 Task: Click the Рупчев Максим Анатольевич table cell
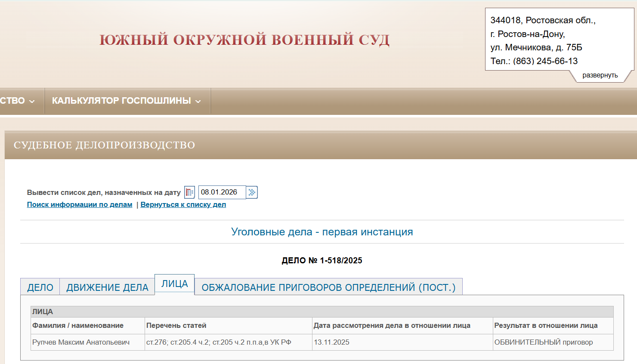(81, 342)
